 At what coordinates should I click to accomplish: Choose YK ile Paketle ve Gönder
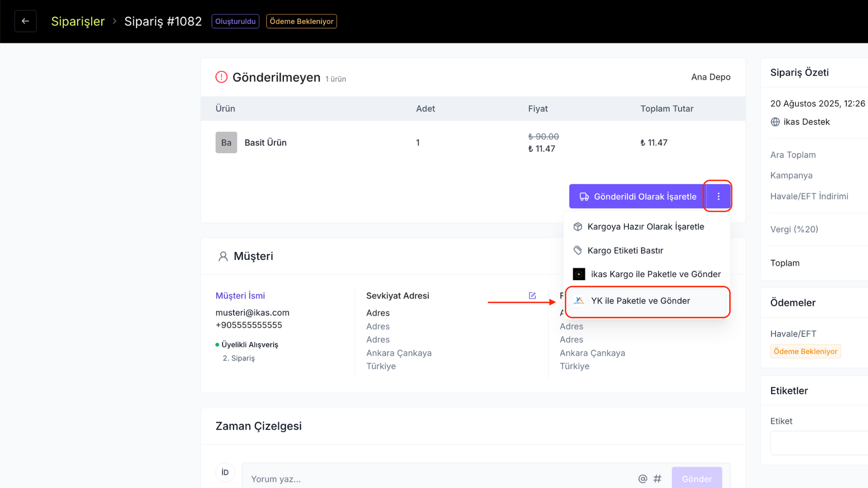[x=647, y=301]
